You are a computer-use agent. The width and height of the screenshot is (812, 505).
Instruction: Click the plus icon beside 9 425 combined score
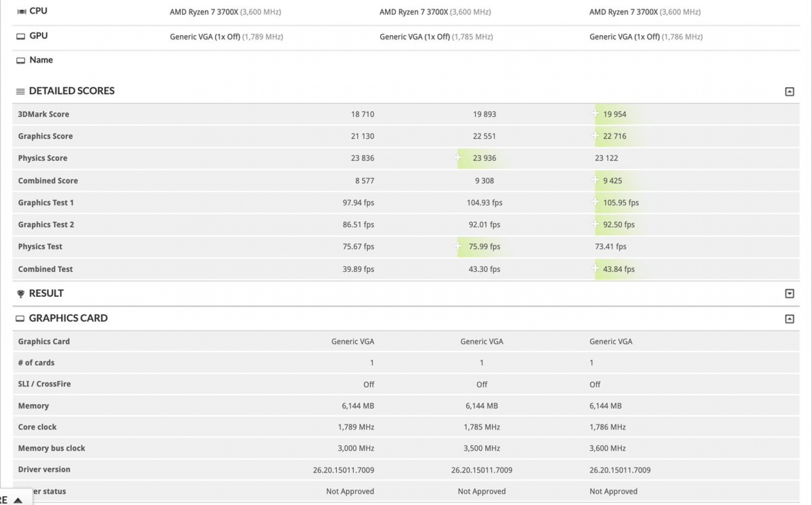pos(595,180)
